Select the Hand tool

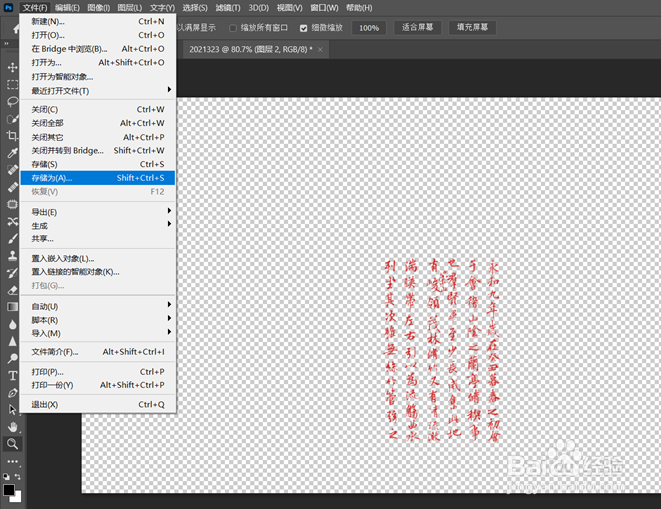click(12, 427)
